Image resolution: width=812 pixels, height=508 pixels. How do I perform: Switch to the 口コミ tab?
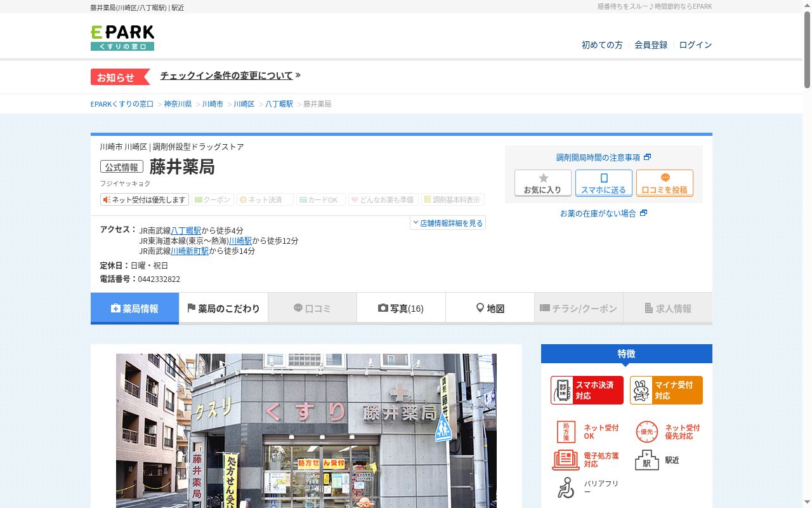click(x=312, y=309)
